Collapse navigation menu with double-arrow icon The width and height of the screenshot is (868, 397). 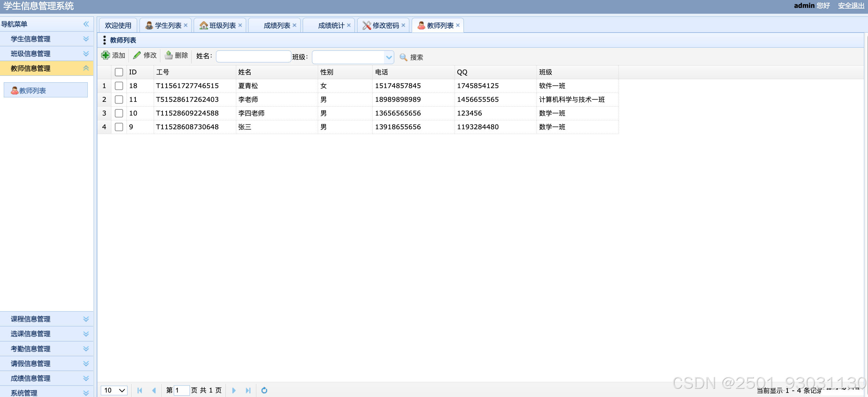click(86, 24)
